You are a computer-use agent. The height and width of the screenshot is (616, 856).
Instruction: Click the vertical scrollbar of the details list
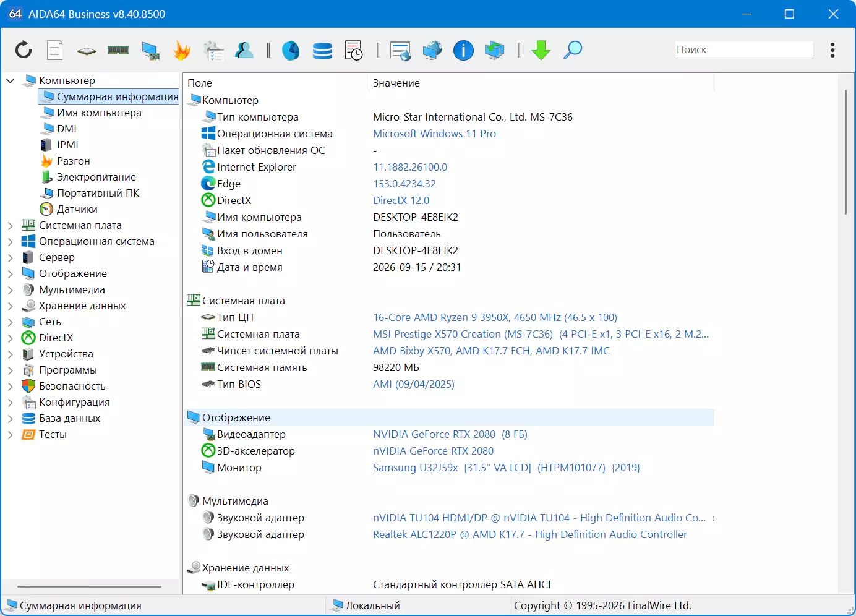coord(845,152)
